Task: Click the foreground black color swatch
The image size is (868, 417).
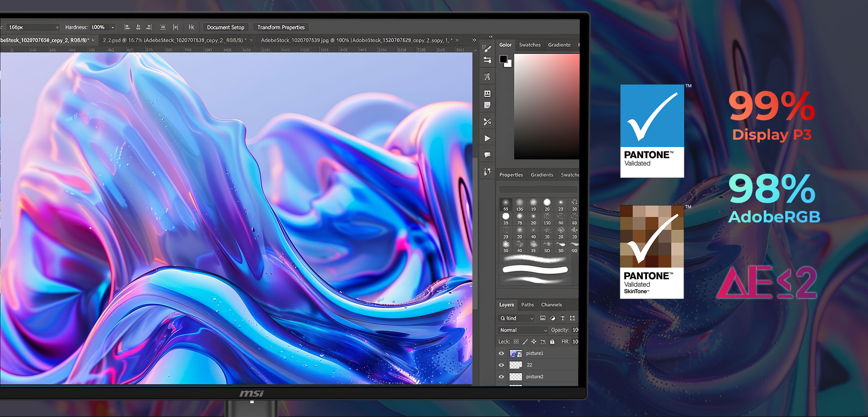Action: 504,59
